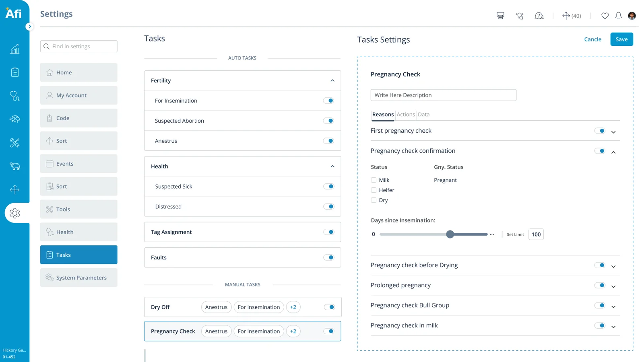Screen dimensions: 644x362
Task: Collapse the Fertility section
Action: click(x=332, y=80)
